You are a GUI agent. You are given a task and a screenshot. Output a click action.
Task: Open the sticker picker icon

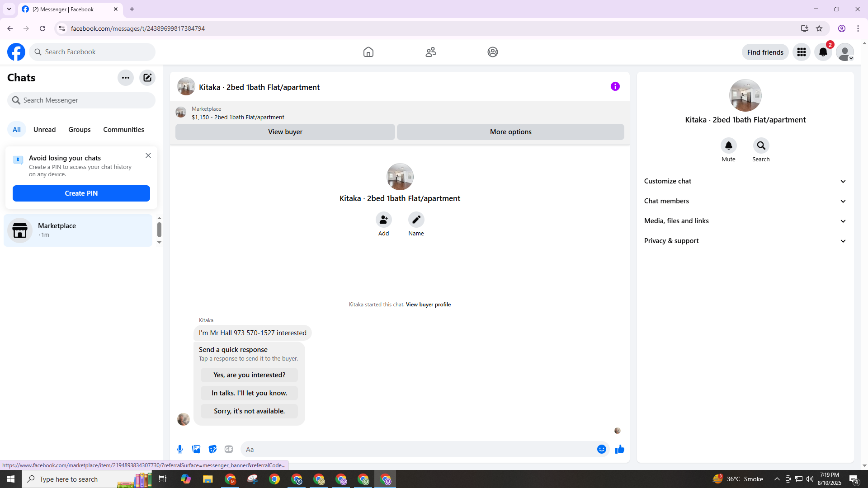[212, 449]
